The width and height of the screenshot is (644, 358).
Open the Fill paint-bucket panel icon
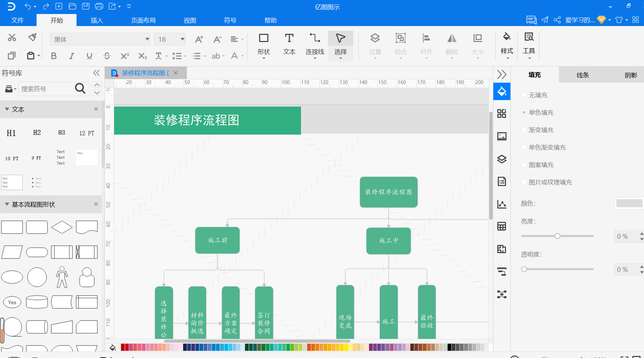[502, 91]
